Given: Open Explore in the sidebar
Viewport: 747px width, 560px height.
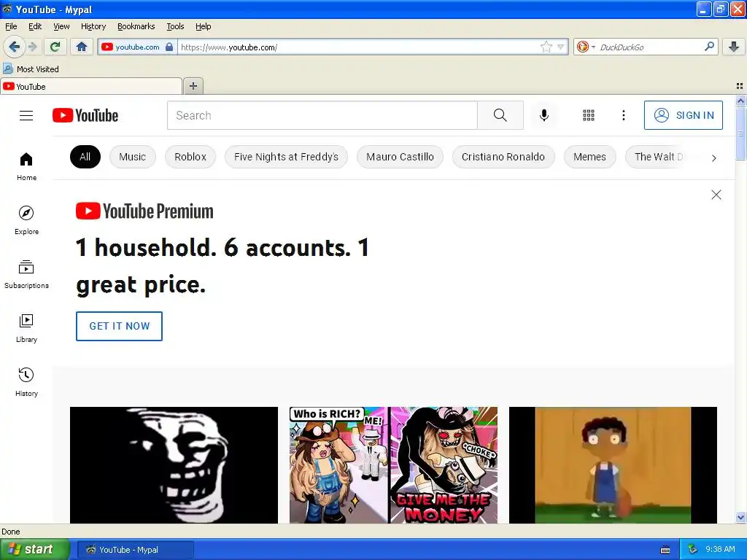Looking at the screenshot, I should pyautogui.click(x=27, y=220).
